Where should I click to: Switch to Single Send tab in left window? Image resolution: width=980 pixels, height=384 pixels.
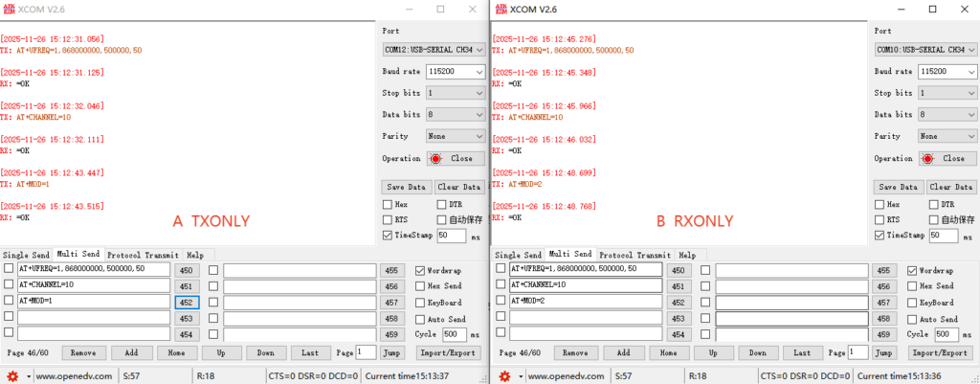(x=26, y=255)
